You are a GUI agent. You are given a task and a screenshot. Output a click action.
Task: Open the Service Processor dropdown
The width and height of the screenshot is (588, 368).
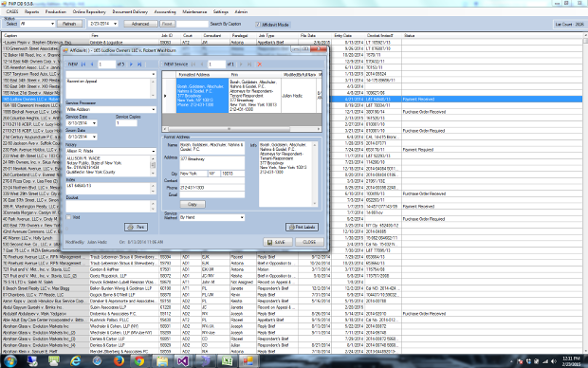click(x=154, y=109)
